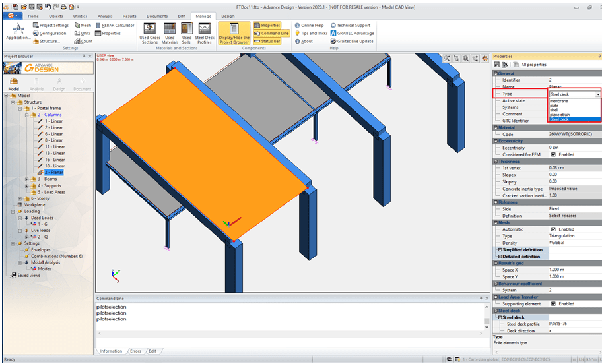Collapse the General properties section
Viewport: 606px width, 364px height.
(x=496, y=73)
